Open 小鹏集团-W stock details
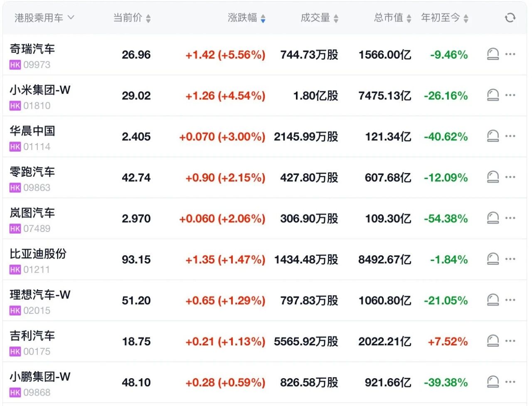 [x=40, y=376]
